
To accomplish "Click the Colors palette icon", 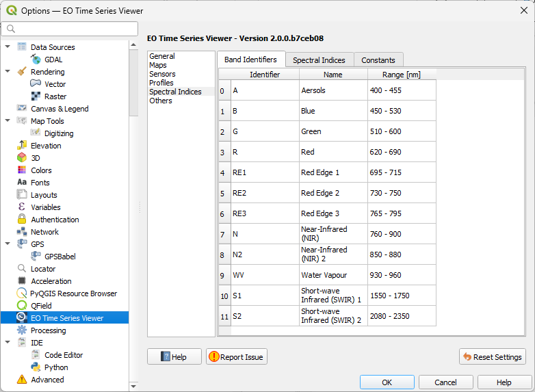I will (x=22, y=170).
